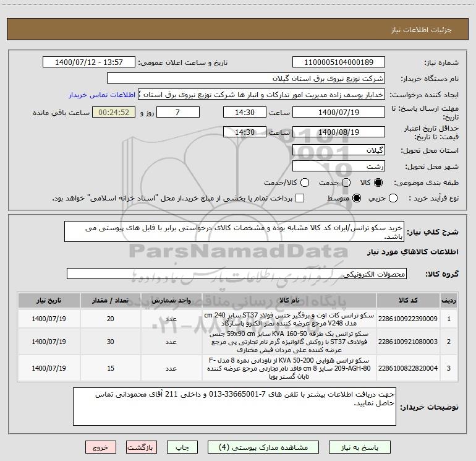Click the تاریخ نیاز column header
This screenshot has height=461, width=476.
[49, 300]
